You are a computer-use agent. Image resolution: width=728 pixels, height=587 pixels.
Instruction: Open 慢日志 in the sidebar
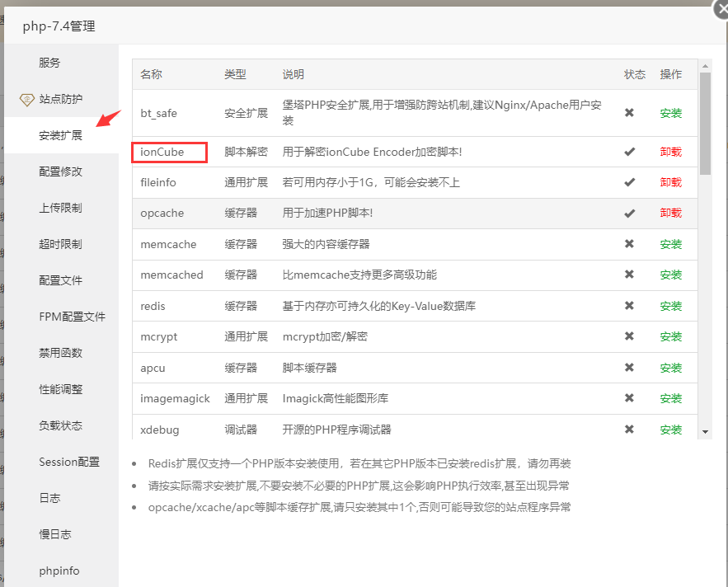click(x=55, y=534)
